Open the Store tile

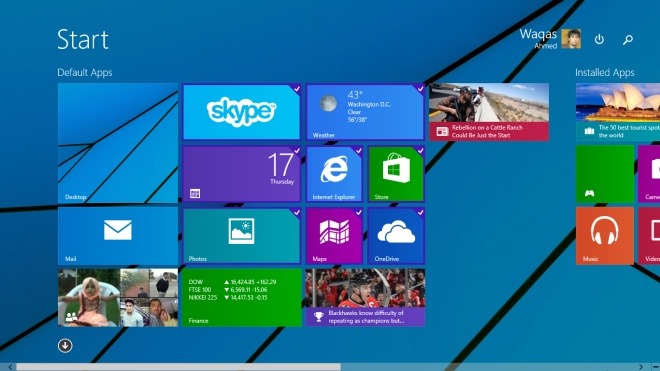click(396, 174)
